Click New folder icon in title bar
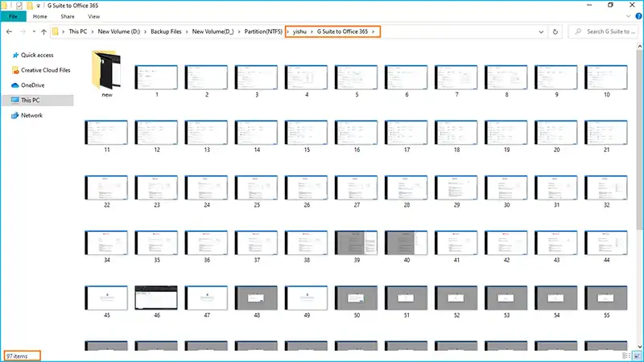 30,6
